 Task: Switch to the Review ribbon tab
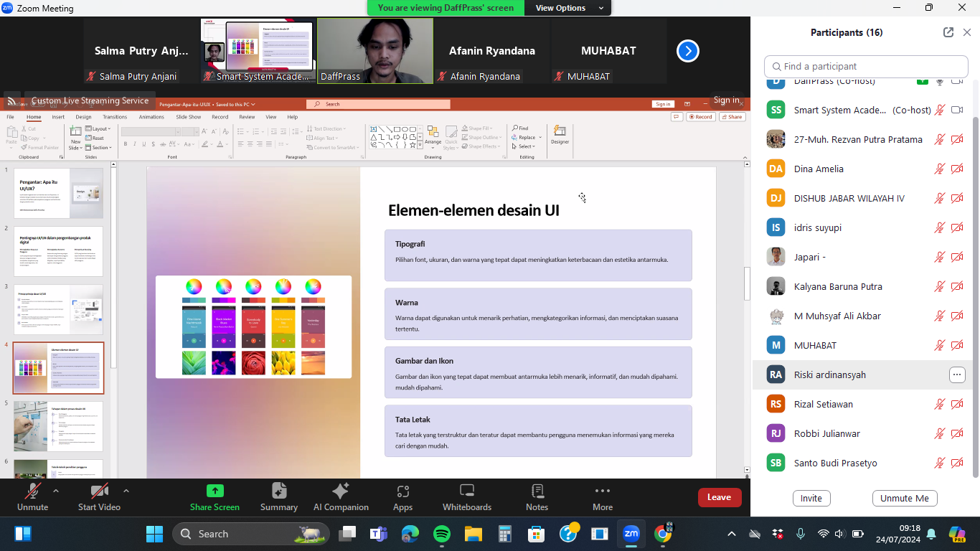[x=247, y=117]
